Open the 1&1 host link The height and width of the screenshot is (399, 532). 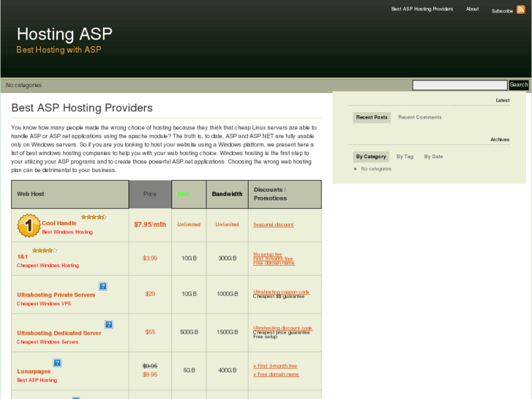coord(23,257)
